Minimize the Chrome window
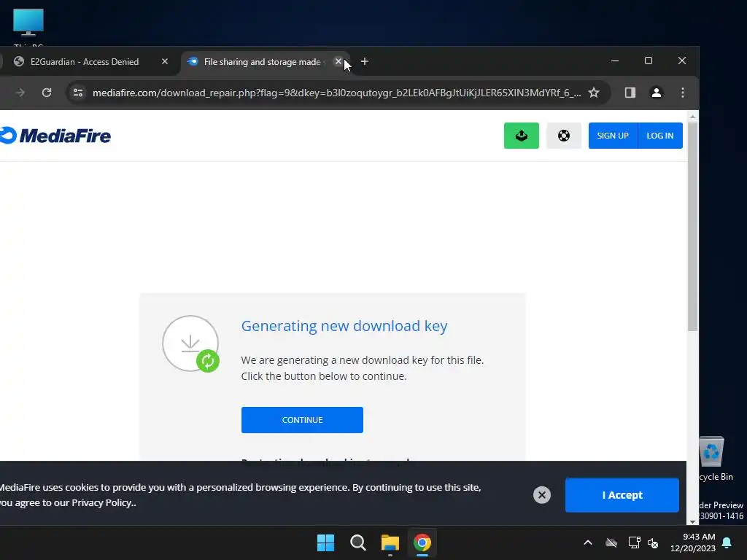This screenshot has height=560, width=747. 615,61
